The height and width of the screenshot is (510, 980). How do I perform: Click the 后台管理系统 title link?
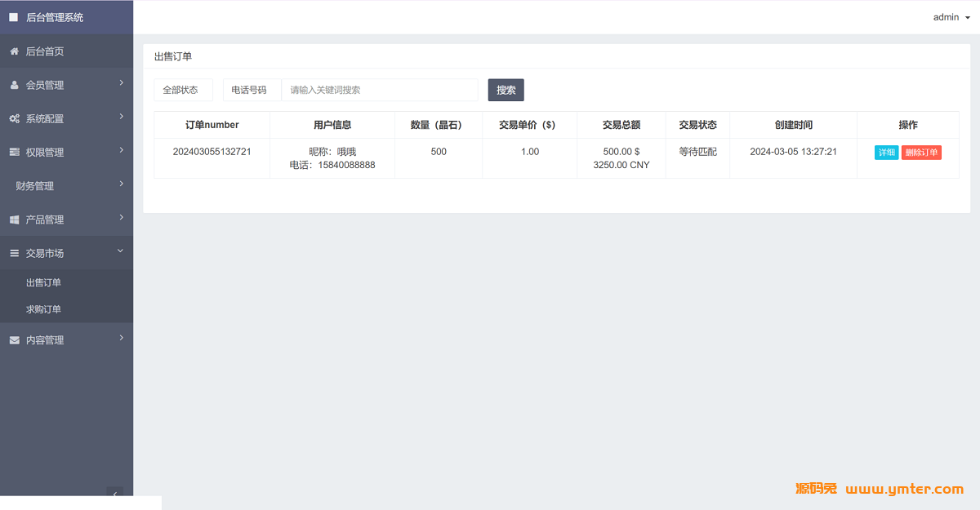tap(55, 17)
